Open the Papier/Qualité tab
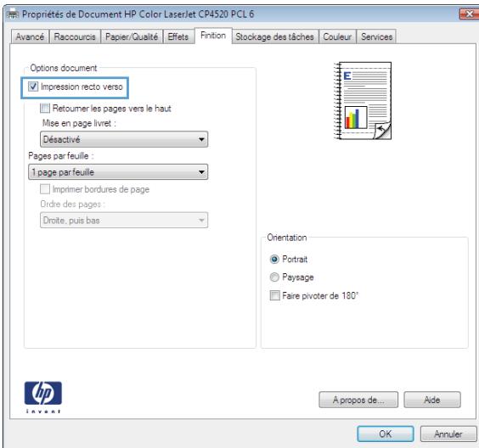Screen dimensions: 479x448 click(132, 37)
